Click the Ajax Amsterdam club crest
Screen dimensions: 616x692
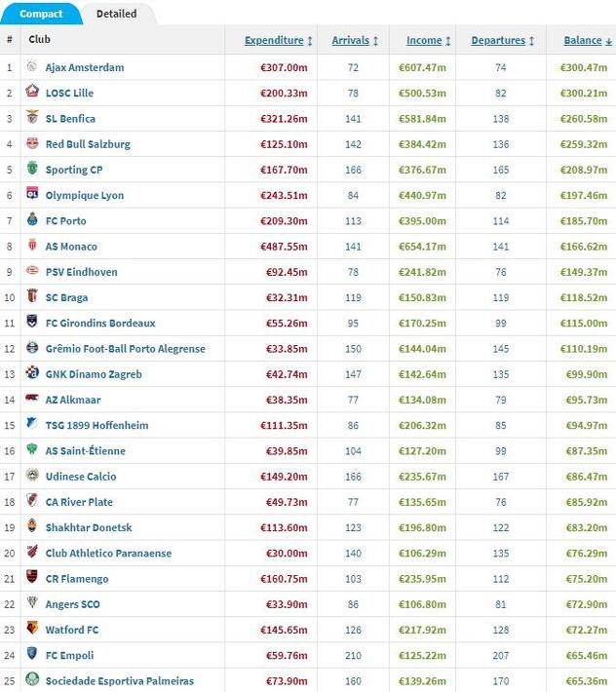(x=32, y=66)
